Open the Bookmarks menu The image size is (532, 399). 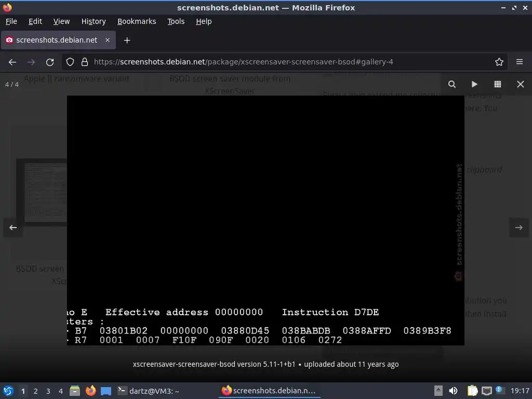(x=137, y=21)
